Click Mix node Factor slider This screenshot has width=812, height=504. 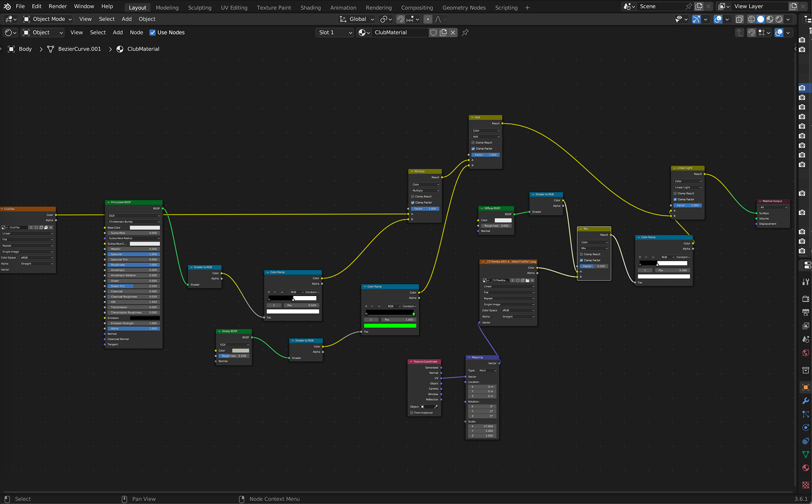[x=594, y=266]
